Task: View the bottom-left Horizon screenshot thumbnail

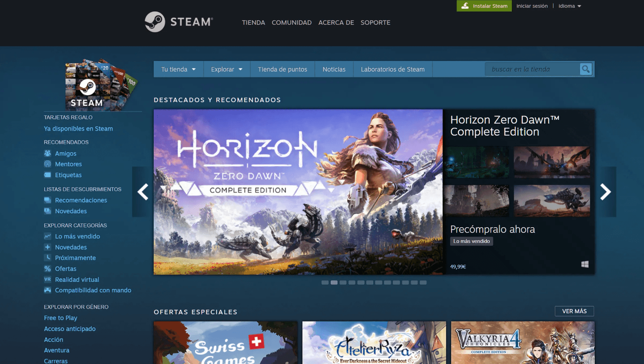Action: tap(476, 201)
